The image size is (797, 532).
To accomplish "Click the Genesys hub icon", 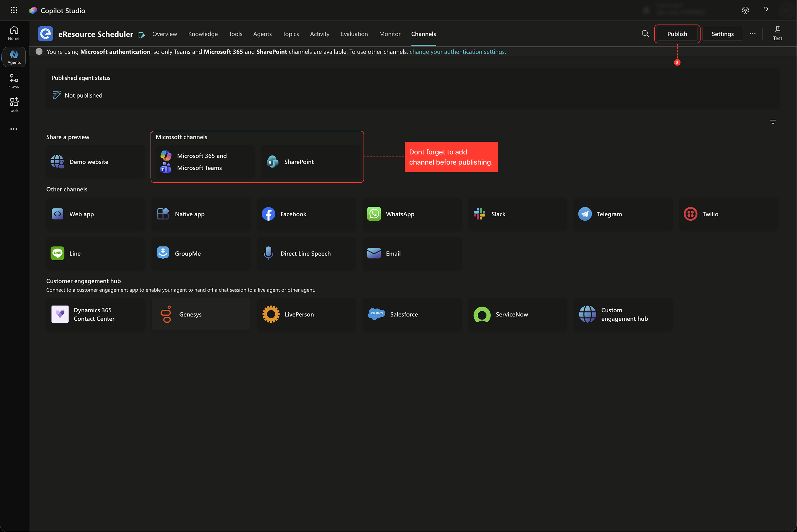I will [x=166, y=314].
